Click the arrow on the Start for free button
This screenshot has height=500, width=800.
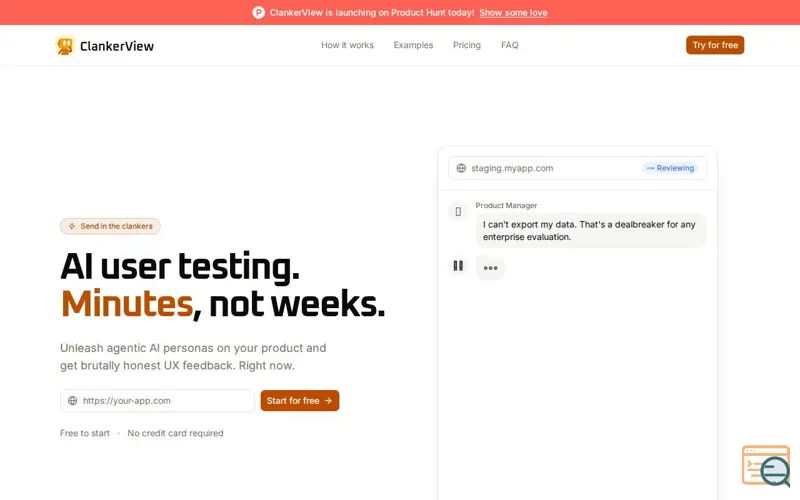pos(329,401)
